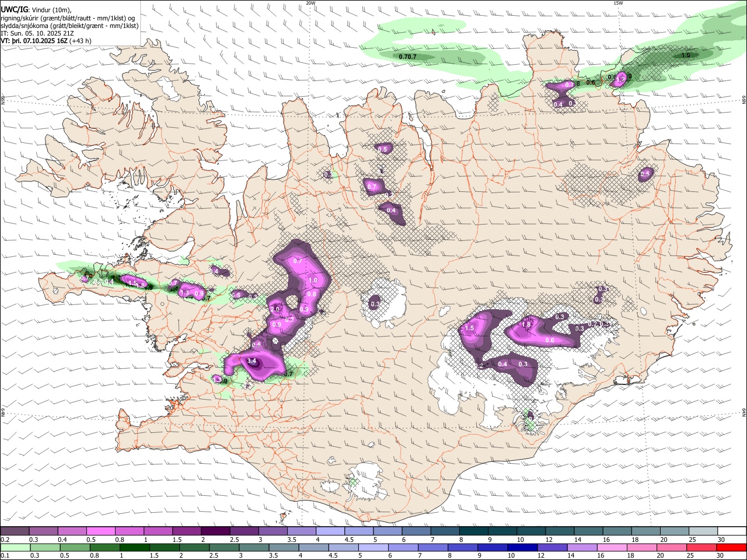
Task: Select the light pink 16 rain legend swatch
Action: (x=612, y=547)
